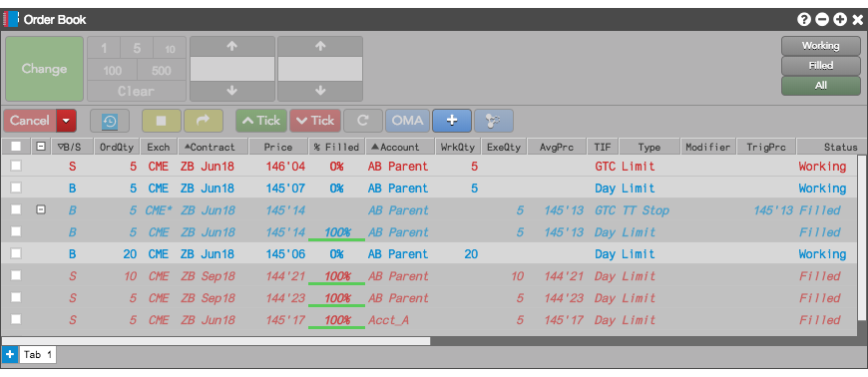868x377 pixels.
Task: Click the yellow submit arrow button
Action: 204,121
